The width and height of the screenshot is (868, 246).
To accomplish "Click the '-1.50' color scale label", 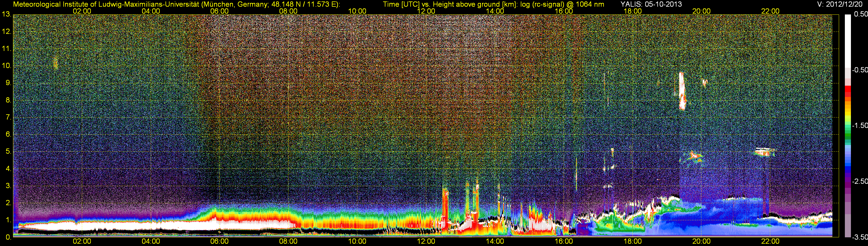I will (x=860, y=125).
